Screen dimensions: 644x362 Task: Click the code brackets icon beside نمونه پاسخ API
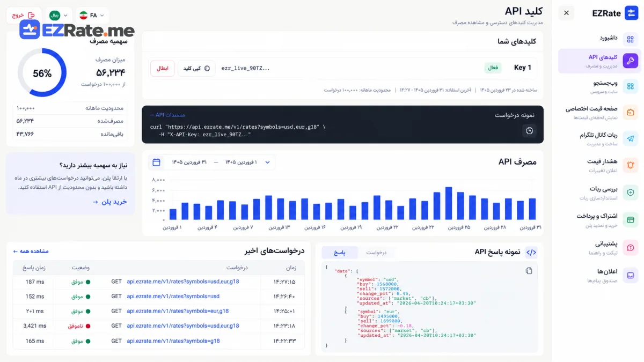(x=531, y=252)
